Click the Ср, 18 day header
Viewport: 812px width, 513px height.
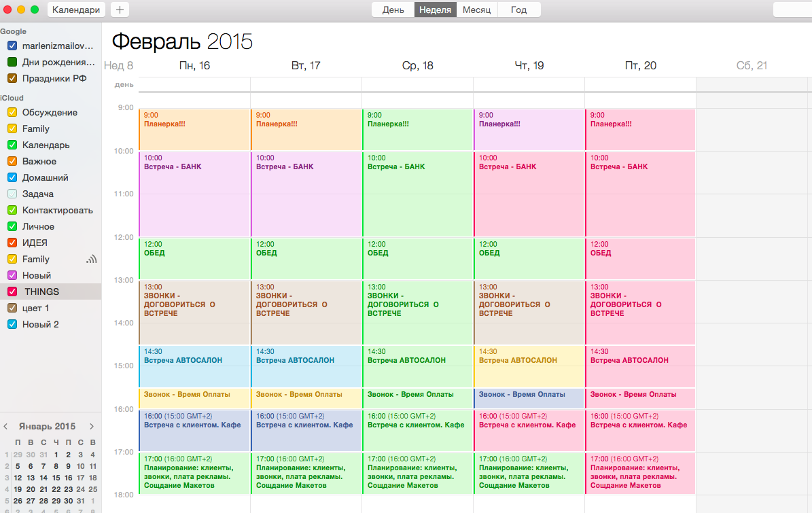pos(417,66)
